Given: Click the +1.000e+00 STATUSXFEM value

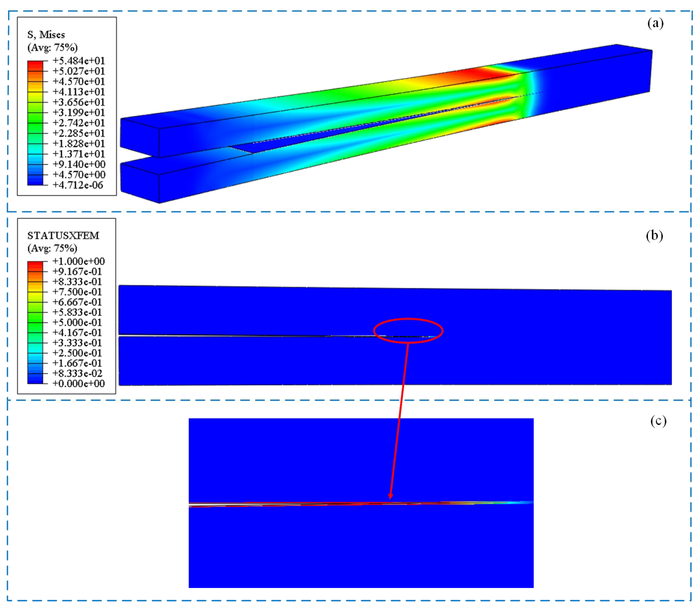Looking at the screenshot, I should (79, 261).
